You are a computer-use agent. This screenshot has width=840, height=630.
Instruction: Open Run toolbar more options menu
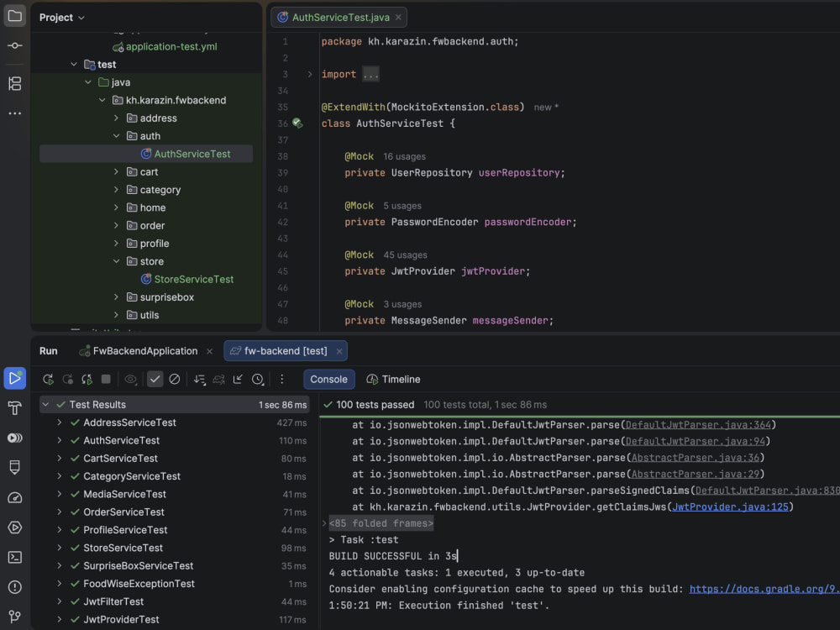pyautogui.click(x=281, y=380)
